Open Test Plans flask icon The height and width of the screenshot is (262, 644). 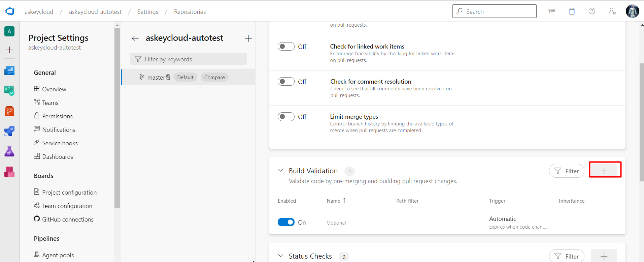click(9, 151)
